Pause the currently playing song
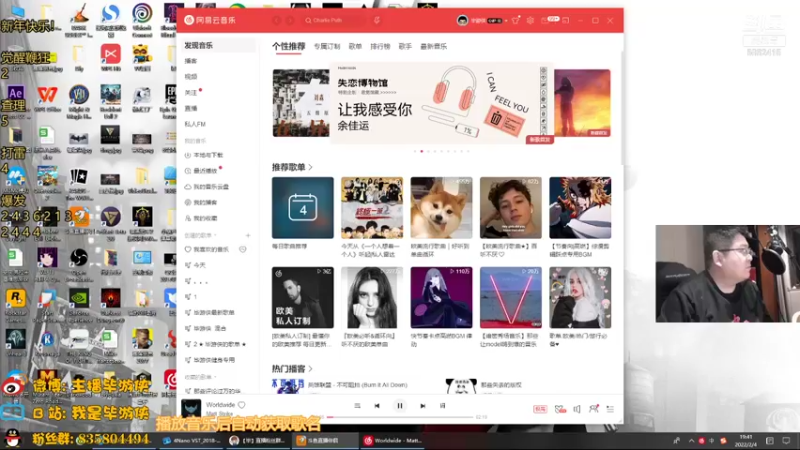 [x=399, y=406]
